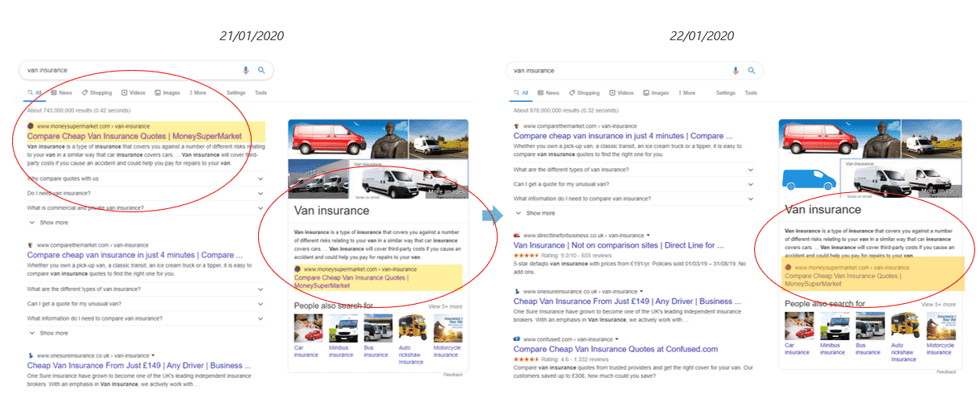Image resolution: width=980 pixels, height=398 pixels.
Task: Click the onesureinsurance favicon in the 21/01/2020 results
Action: (31, 355)
